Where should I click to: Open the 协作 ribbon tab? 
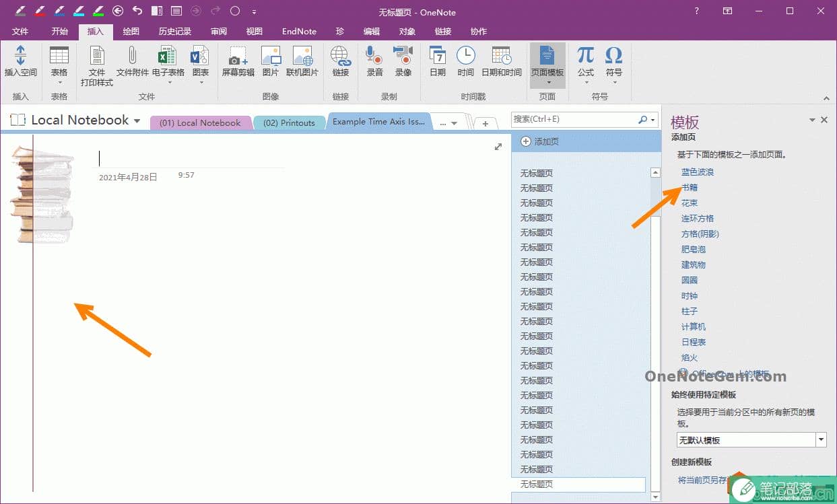tap(479, 32)
